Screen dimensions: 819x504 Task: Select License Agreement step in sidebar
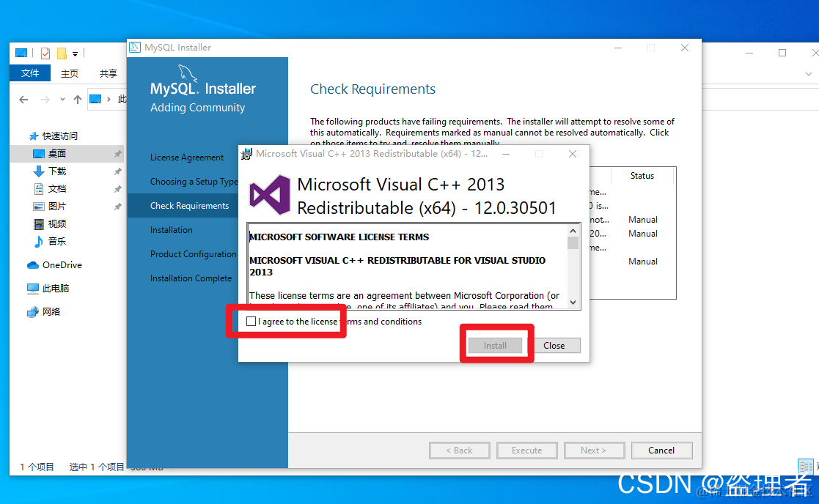coord(186,157)
